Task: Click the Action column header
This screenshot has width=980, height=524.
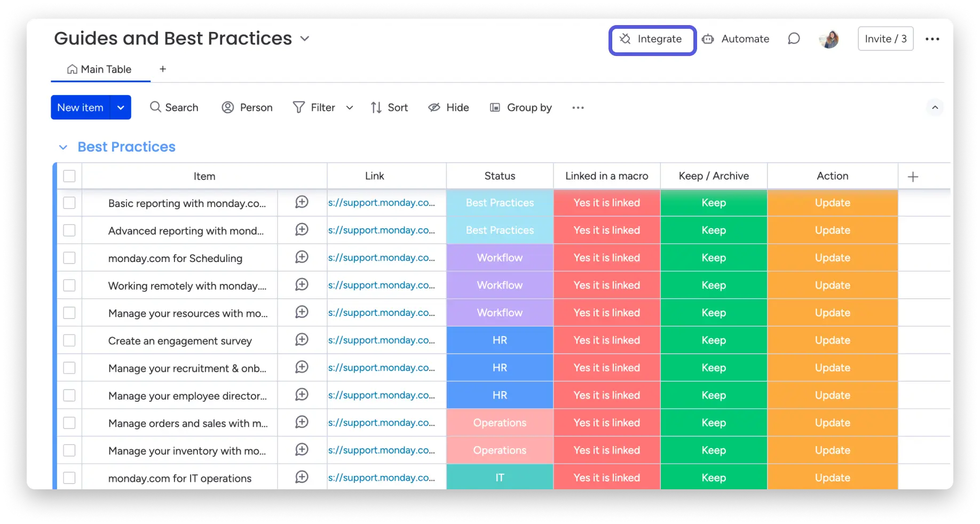Action: point(833,176)
